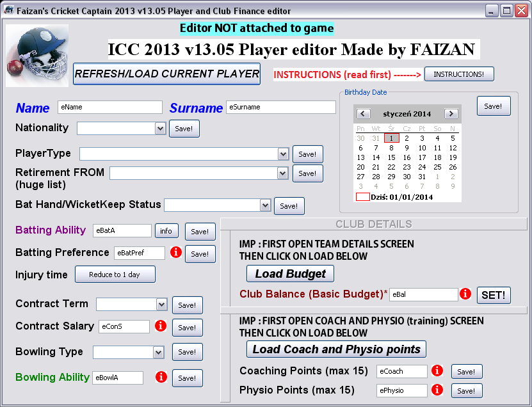532x407 pixels.
Task: Open the Bat Hand/WicketKeep Status dropdown
Action: click(265, 205)
